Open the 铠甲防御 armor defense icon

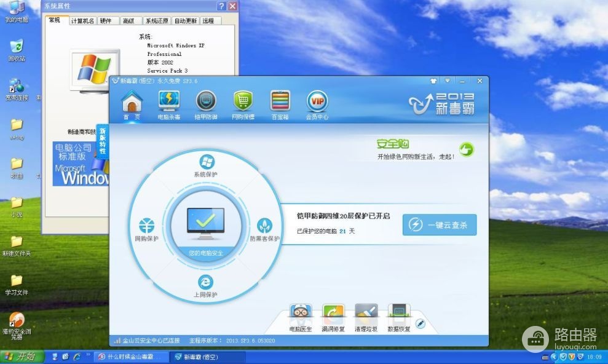pyautogui.click(x=206, y=105)
